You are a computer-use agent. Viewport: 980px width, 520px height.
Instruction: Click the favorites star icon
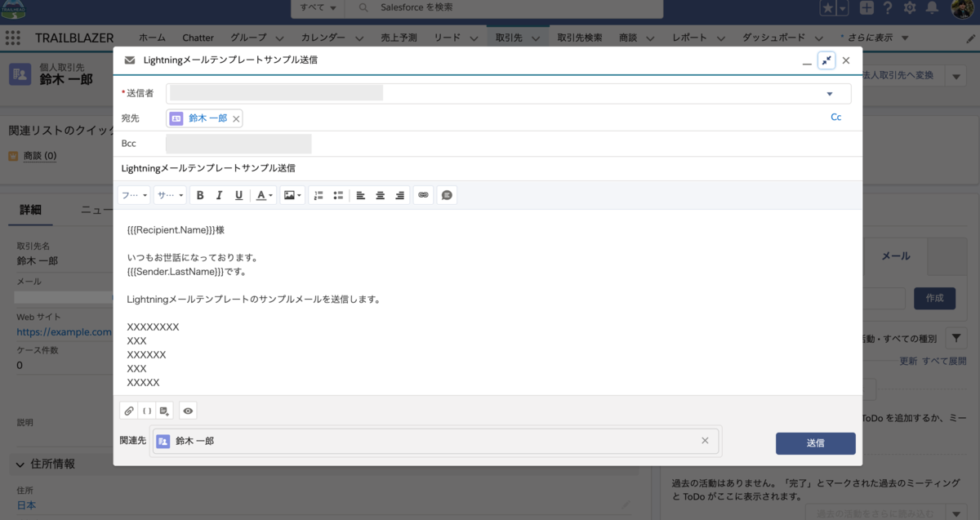[827, 8]
